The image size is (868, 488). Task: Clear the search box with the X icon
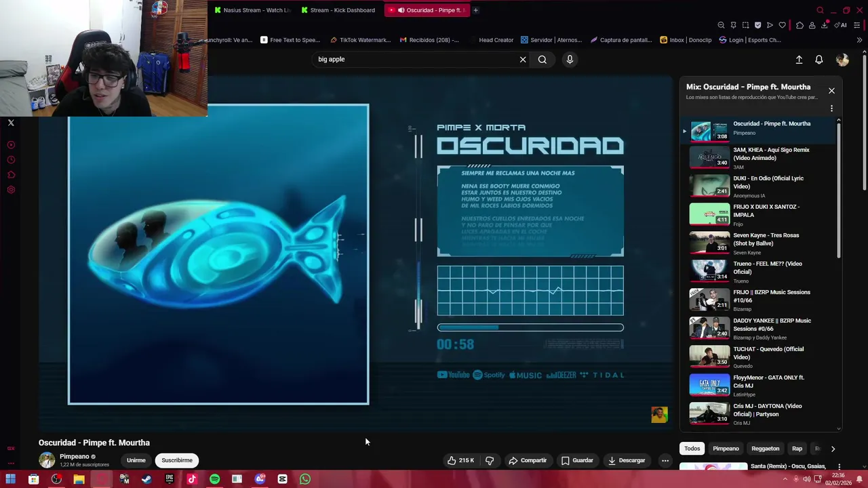(x=523, y=60)
